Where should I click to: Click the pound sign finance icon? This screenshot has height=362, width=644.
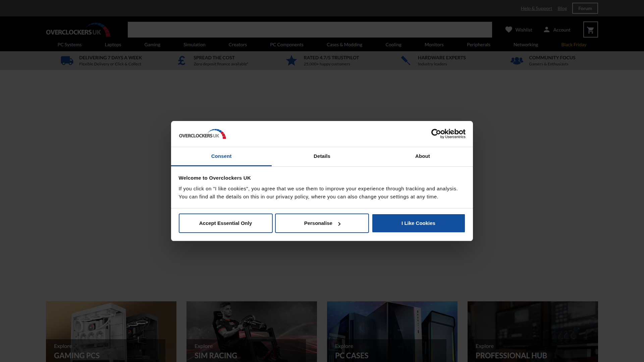(181, 60)
